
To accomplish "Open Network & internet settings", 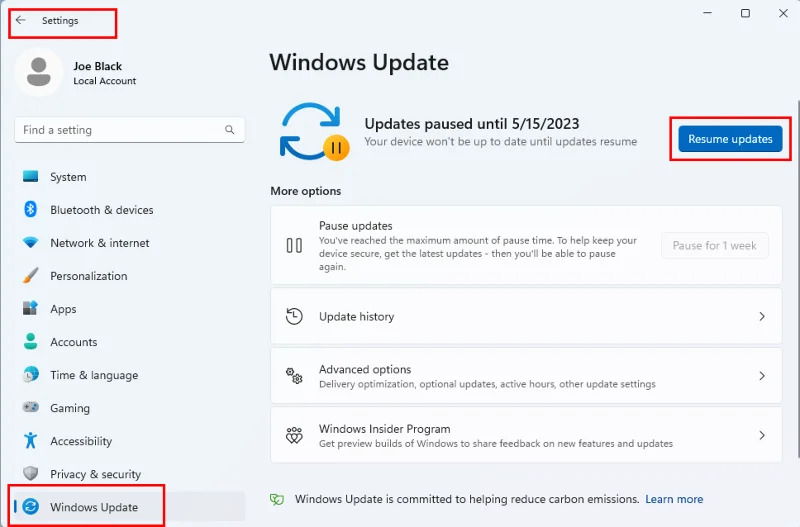I will pos(99,243).
